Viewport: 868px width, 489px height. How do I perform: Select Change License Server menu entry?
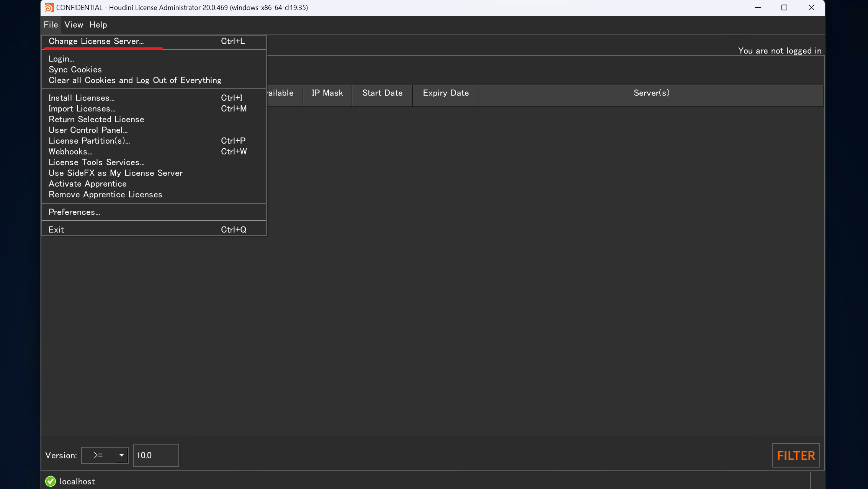(96, 41)
